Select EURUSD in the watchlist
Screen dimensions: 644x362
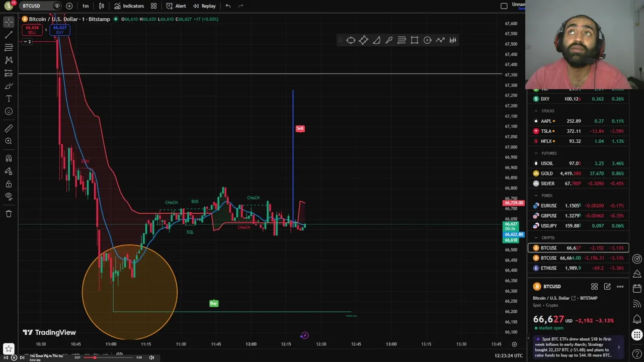(578, 206)
